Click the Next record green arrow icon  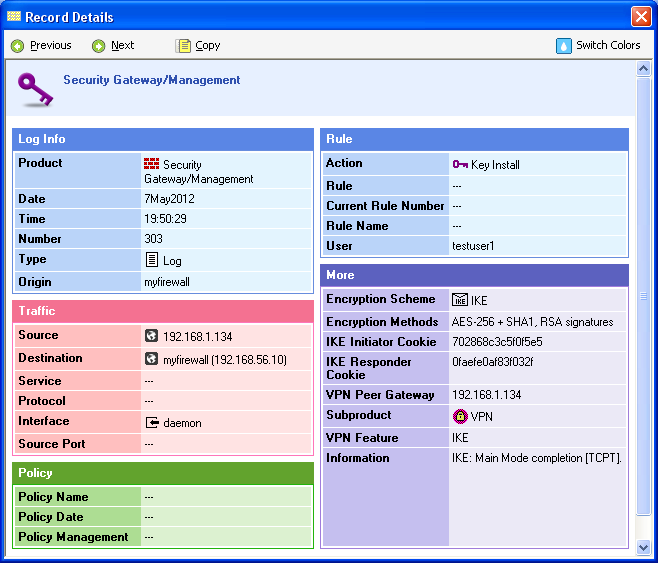point(98,46)
